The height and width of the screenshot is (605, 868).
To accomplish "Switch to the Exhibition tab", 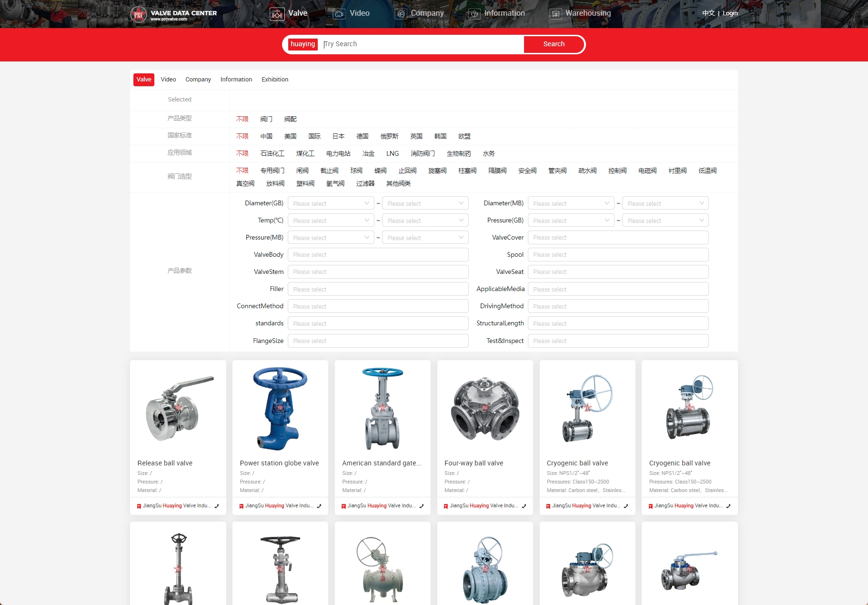I will point(274,80).
